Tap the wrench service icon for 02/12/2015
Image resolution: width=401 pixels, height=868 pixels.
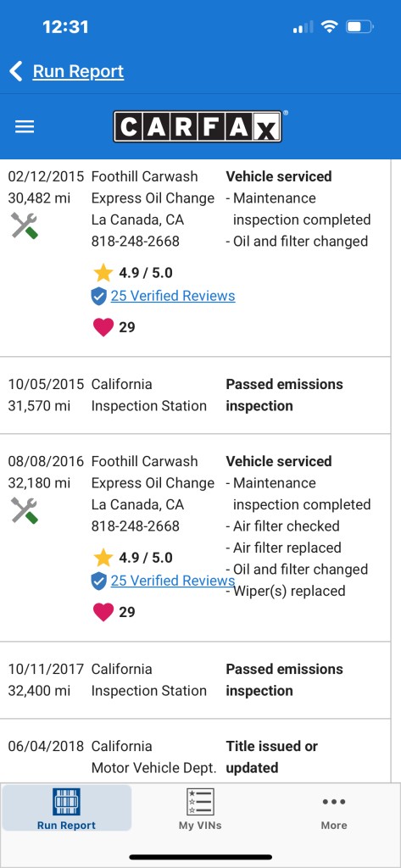click(25, 225)
